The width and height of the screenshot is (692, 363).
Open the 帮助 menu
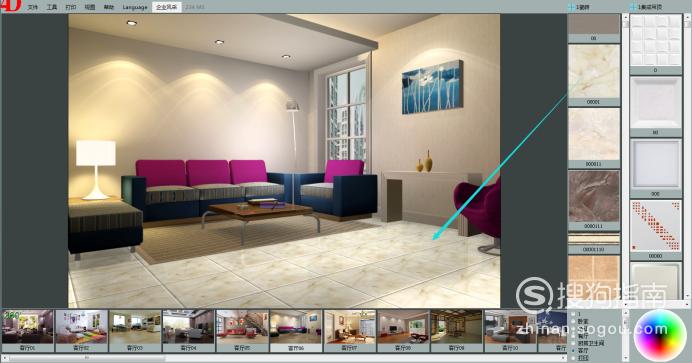click(109, 7)
